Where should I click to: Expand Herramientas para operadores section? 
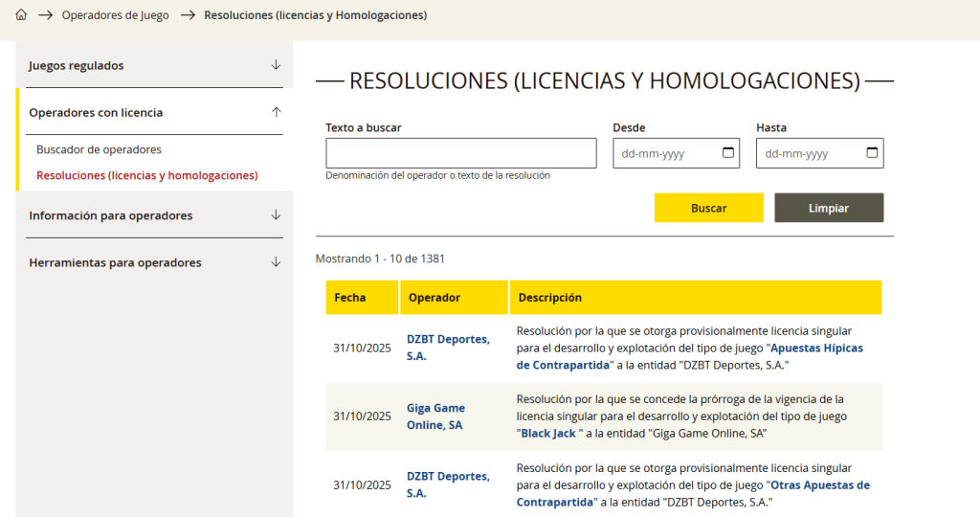pyautogui.click(x=276, y=262)
